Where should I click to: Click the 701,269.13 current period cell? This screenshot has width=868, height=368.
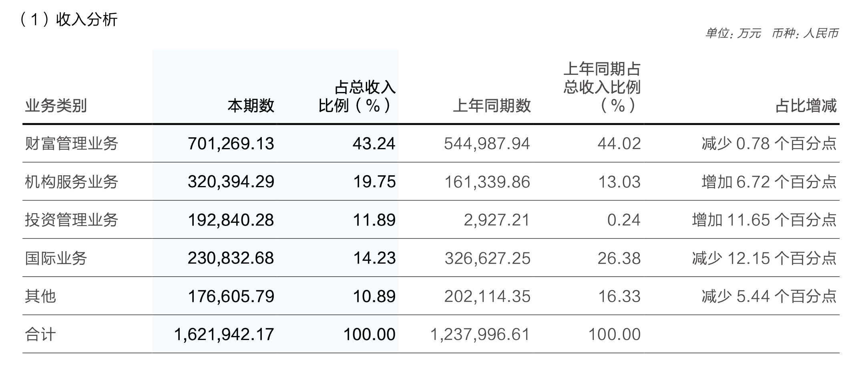coord(231,144)
